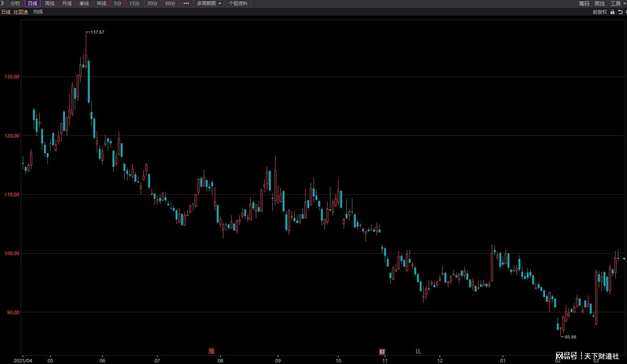Click the 85.88 low price label
Screen dimensions: 627x364
pyautogui.click(x=570, y=337)
